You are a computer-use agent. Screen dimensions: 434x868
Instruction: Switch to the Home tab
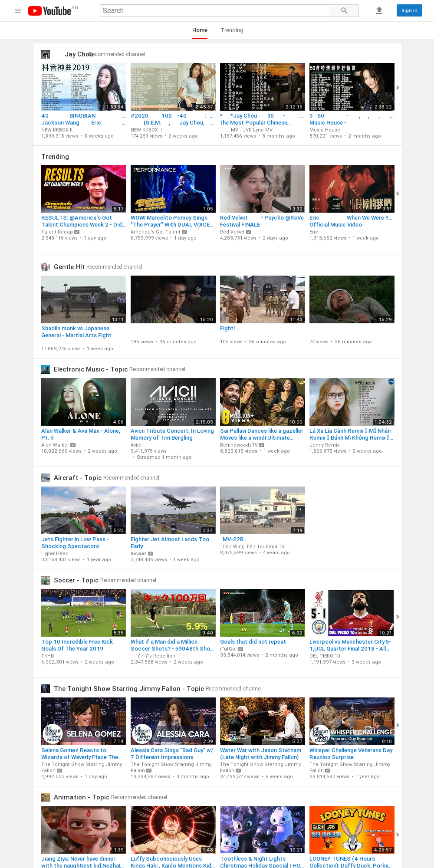[x=200, y=30]
